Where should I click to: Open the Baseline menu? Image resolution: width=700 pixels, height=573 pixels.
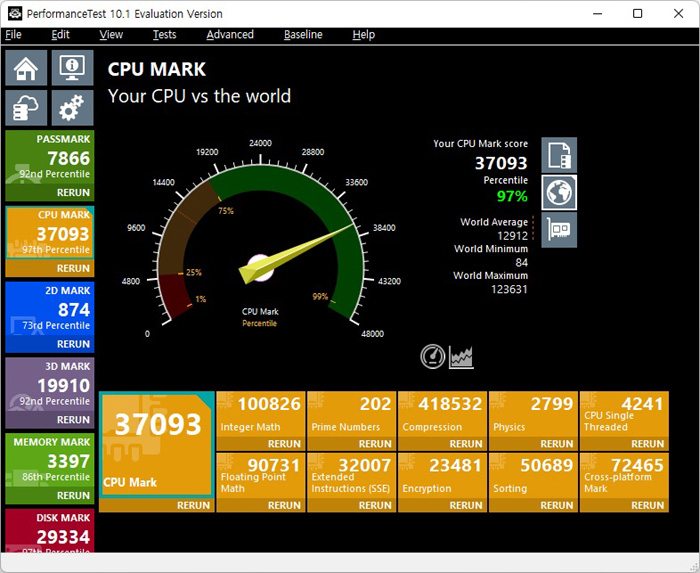[x=303, y=34]
